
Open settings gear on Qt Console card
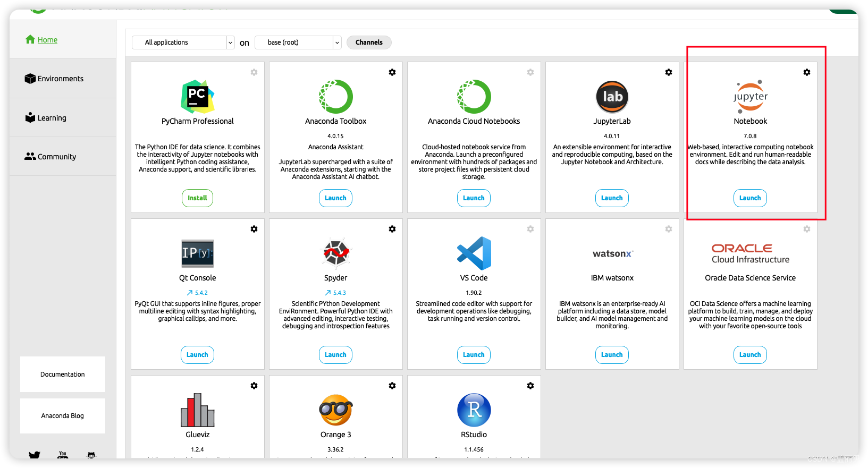(254, 229)
